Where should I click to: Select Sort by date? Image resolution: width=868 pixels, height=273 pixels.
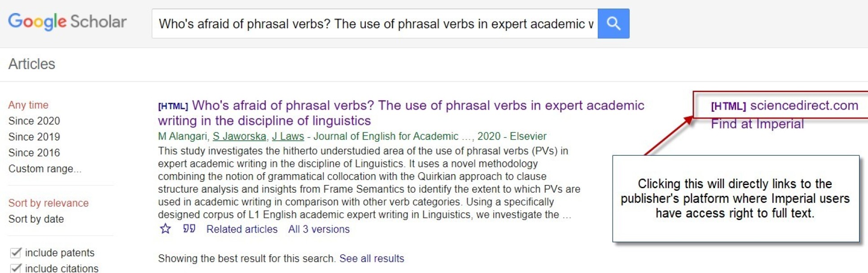(36, 219)
